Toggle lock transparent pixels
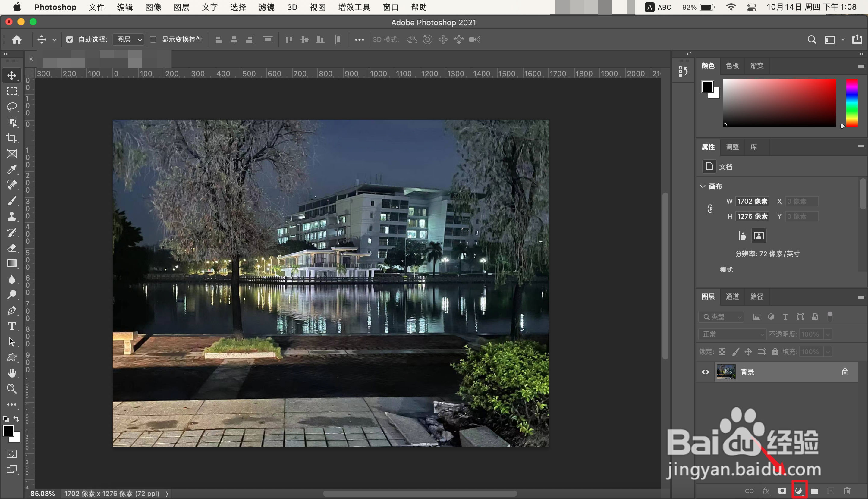Viewport: 868px width, 499px height. 722,352
